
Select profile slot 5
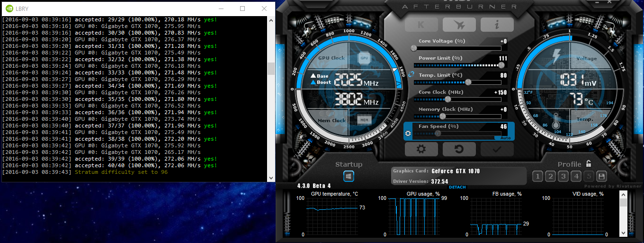[589, 177]
